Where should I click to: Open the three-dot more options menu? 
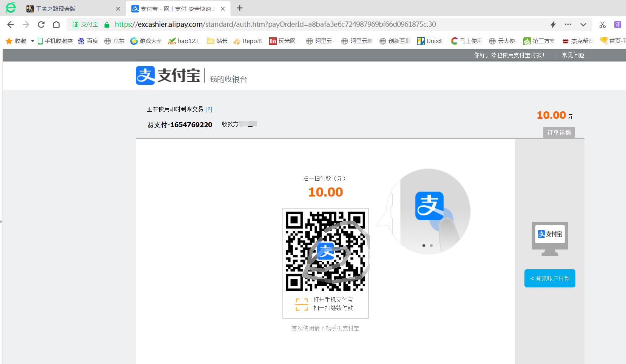tap(568, 25)
